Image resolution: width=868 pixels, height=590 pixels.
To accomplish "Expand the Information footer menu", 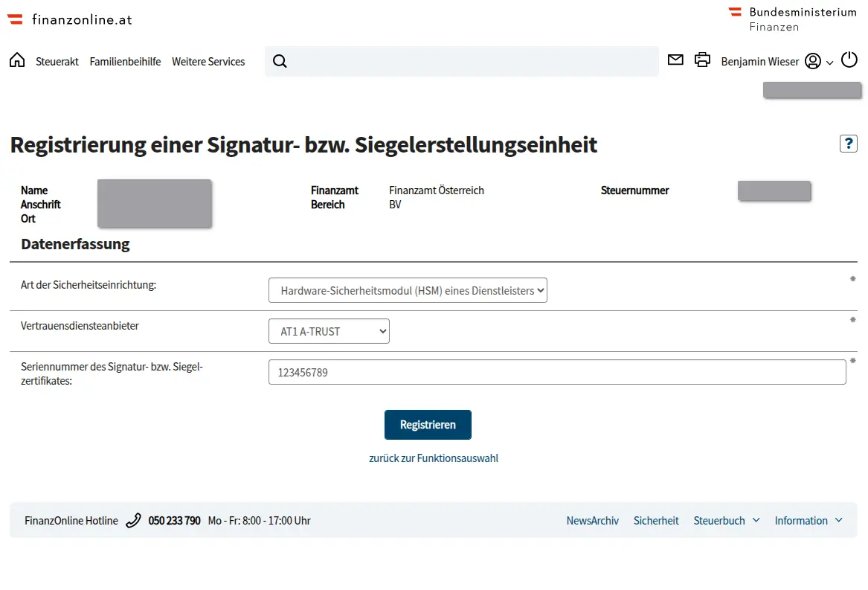I will coord(808,520).
